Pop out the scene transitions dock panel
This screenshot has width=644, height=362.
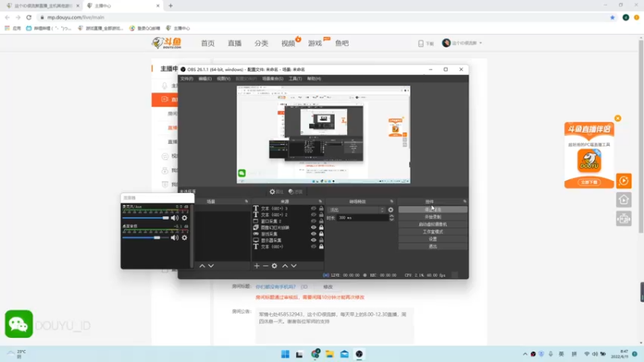click(x=391, y=202)
